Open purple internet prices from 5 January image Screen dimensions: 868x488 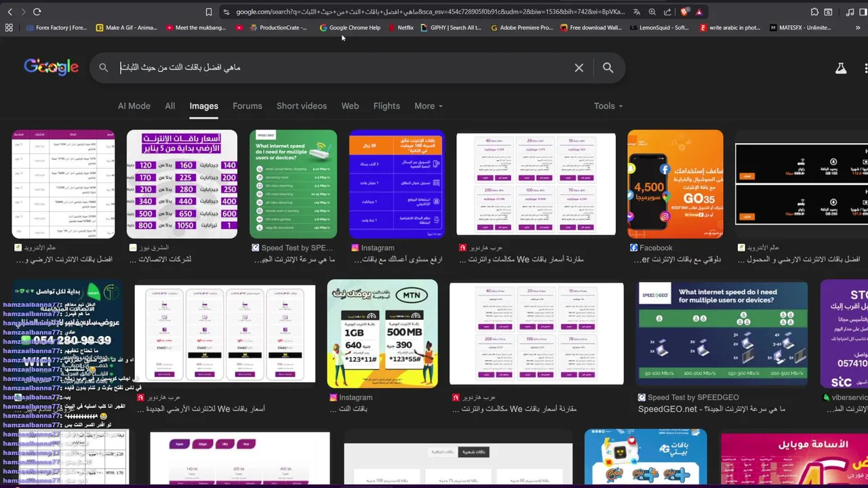tap(182, 184)
